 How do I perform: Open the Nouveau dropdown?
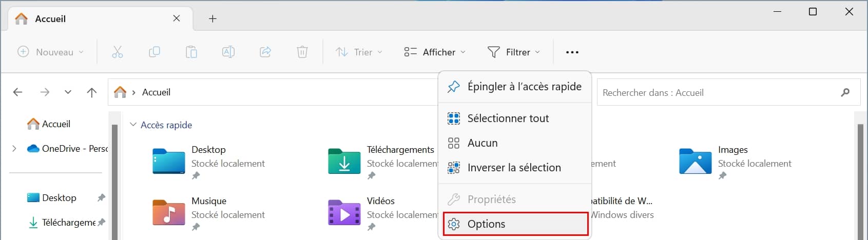pos(51,52)
